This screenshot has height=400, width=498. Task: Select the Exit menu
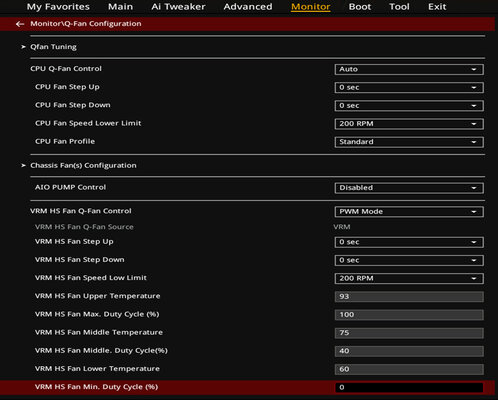tap(437, 7)
